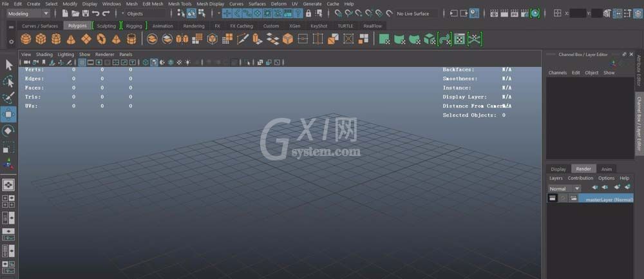Click the No Live Surface field
644x279 pixels.
(416, 14)
